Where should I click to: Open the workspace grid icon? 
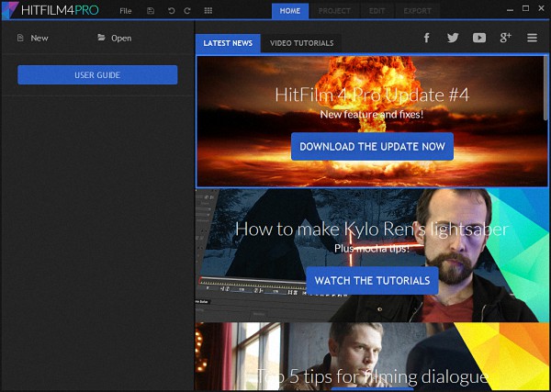click(208, 10)
